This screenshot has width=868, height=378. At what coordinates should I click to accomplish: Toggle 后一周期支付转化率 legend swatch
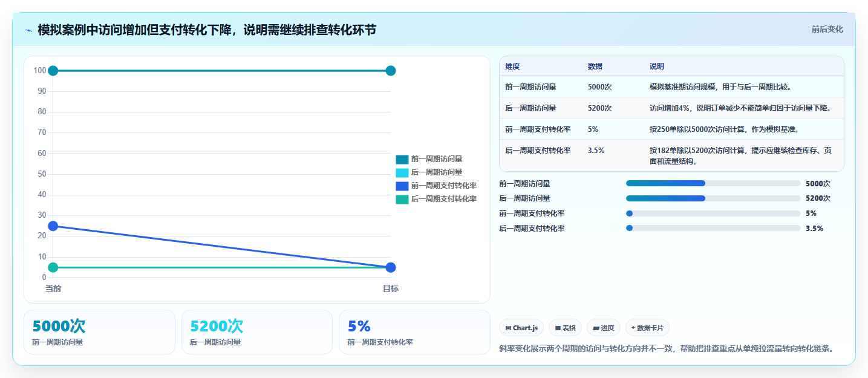pyautogui.click(x=402, y=199)
